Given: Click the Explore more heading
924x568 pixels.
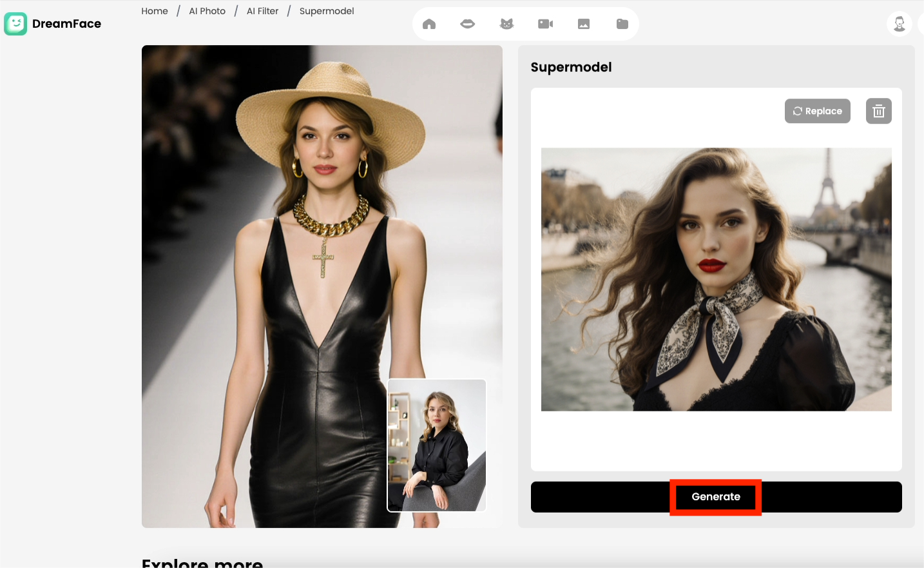Looking at the screenshot, I should pyautogui.click(x=202, y=562).
